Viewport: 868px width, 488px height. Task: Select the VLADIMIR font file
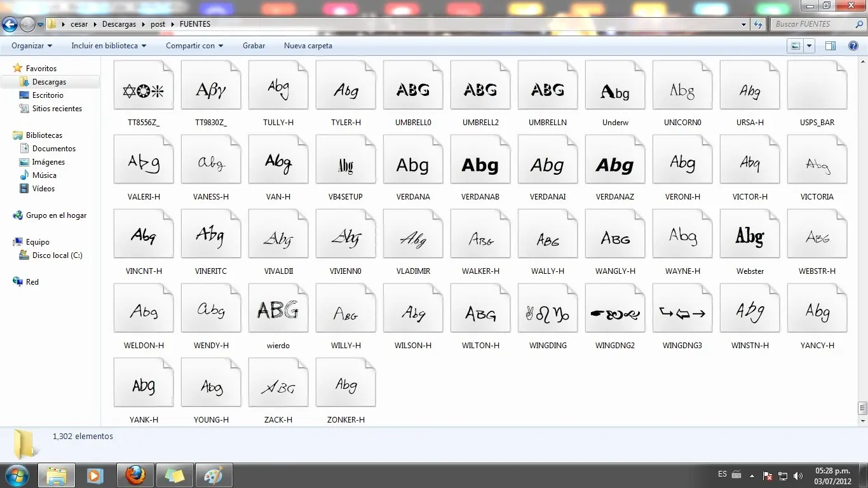413,242
